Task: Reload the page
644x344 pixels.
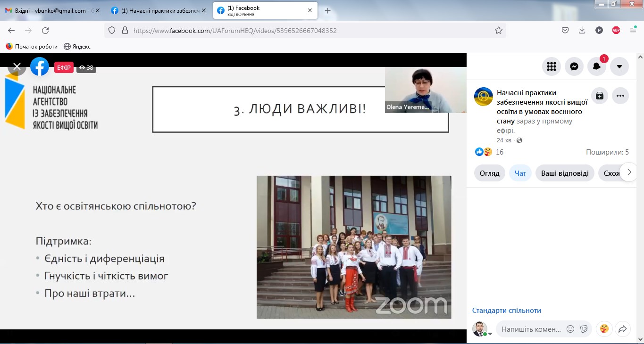Action: tap(45, 31)
